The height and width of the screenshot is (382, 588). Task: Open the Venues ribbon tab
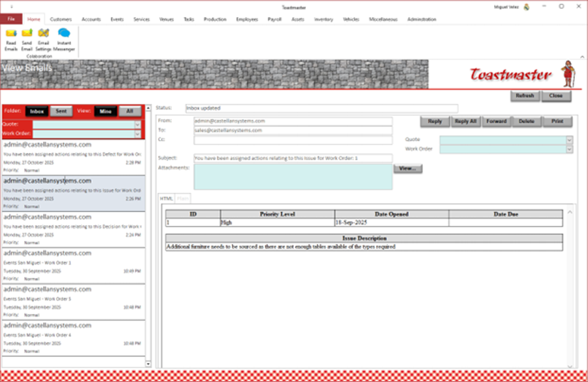(x=167, y=19)
